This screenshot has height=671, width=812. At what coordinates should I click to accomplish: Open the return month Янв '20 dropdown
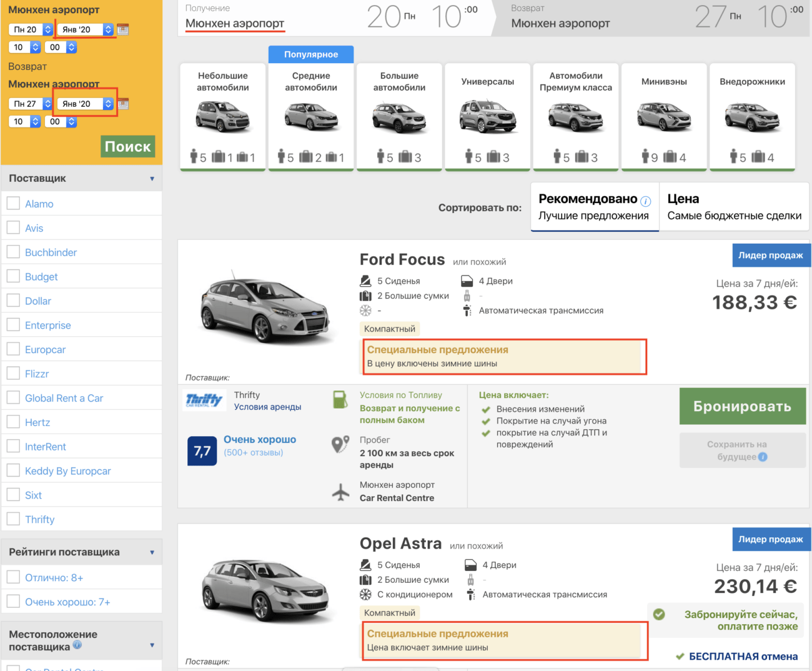[86, 104]
